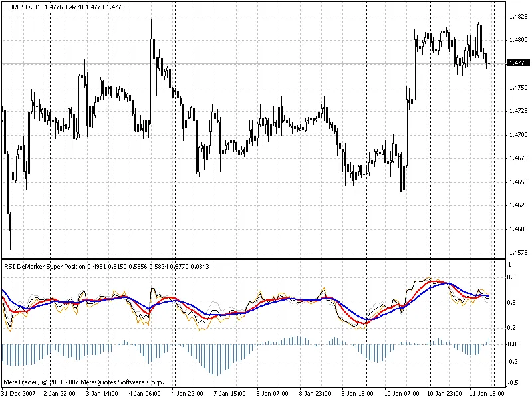Click the 31 Dec 2007 date label
The width and height of the screenshot is (532, 399).
pyautogui.click(x=20, y=394)
